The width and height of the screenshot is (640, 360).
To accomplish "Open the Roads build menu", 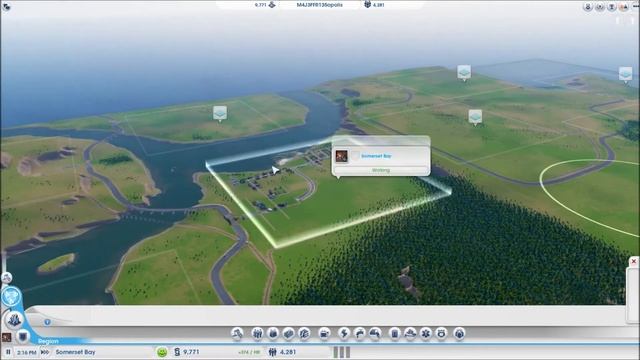I will (x=237, y=333).
